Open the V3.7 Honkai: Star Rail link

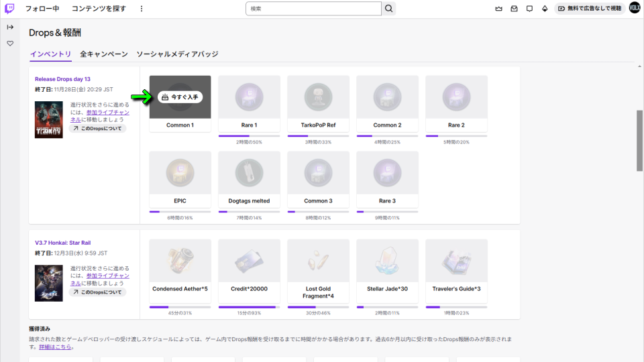(63, 243)
